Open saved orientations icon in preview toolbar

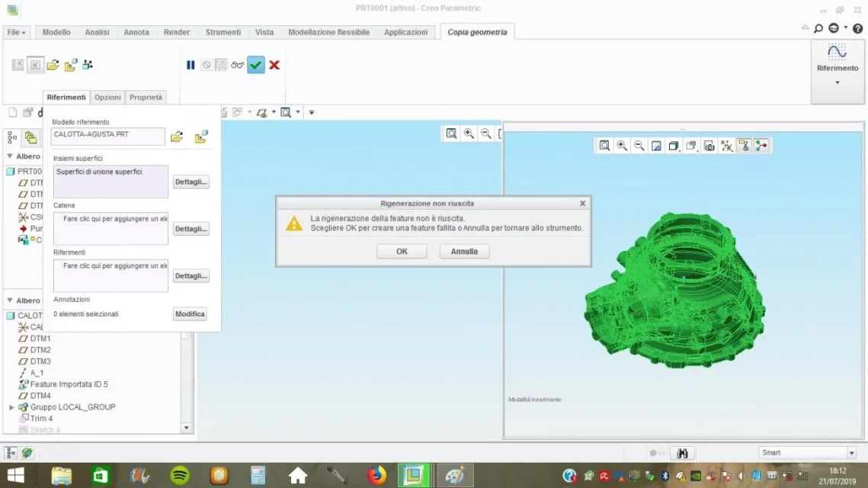[x=691, y=146]
